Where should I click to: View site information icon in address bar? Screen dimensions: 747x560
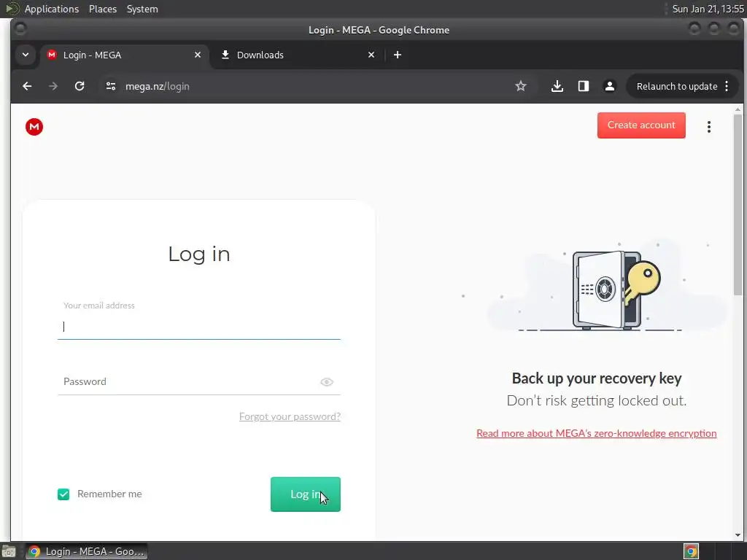(x=111, y=86)
